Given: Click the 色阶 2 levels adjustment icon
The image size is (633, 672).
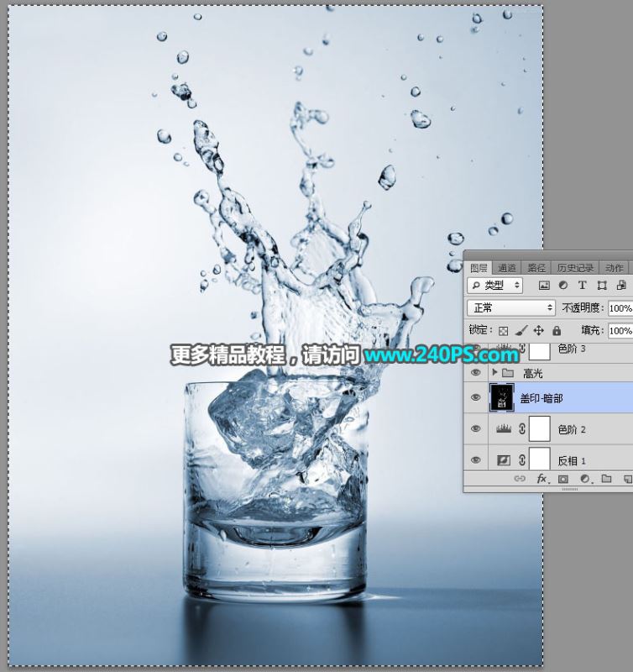Looking at the screenshot, I should [504, 428].
